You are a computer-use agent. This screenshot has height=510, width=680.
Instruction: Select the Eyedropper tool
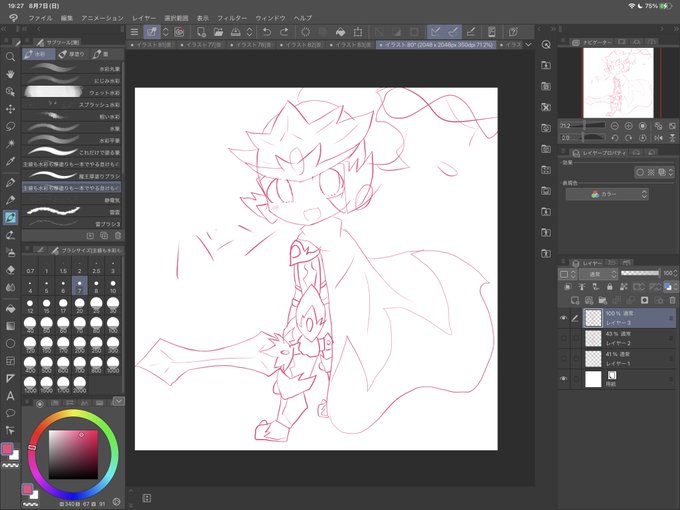(10, 161)
